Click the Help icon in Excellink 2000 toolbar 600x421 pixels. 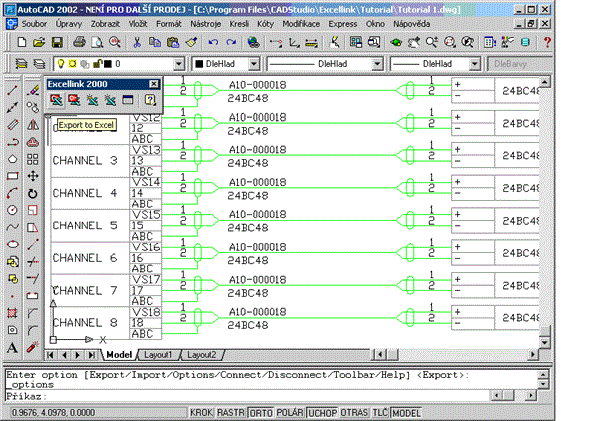[149, 101]
